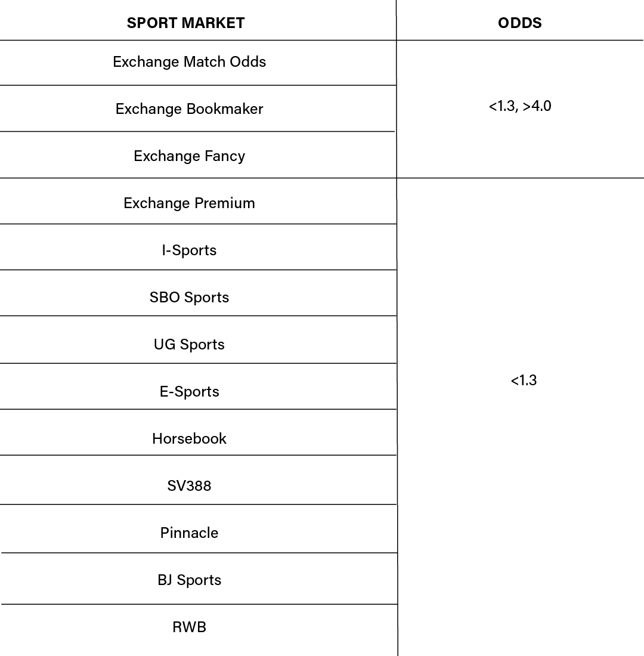Click the RWB market row
The image size is (644, 656).
[189, 627]
